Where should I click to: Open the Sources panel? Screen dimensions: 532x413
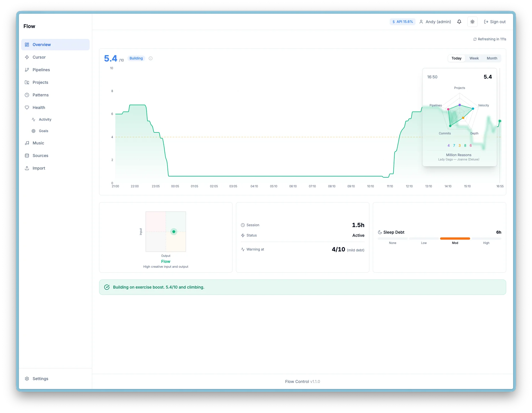(x=40, y=156)
